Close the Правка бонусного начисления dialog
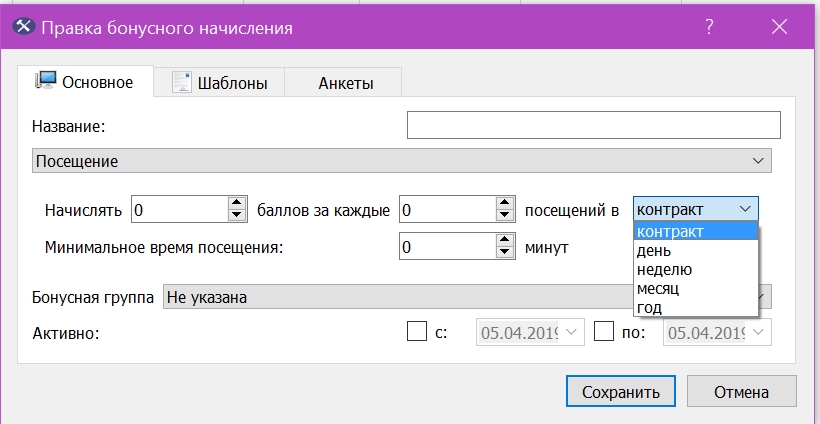This screenshot has height=424, width=820. (779, 26)
